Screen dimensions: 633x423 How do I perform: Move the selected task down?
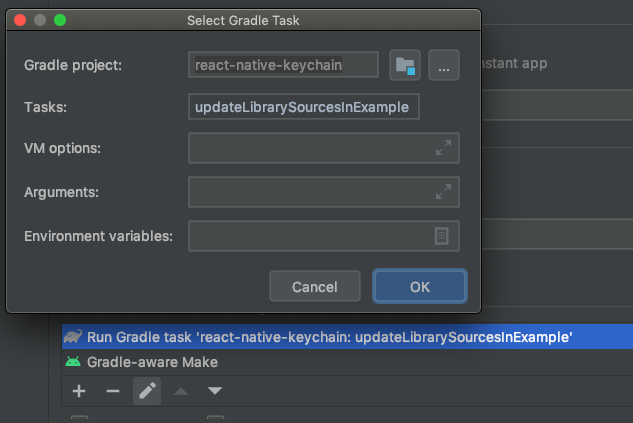click(x=215, y=390)
